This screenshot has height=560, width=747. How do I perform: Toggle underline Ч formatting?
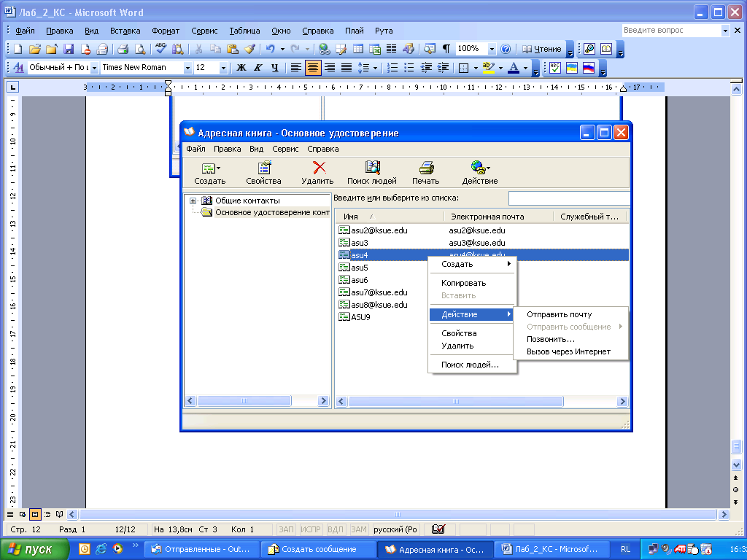(275, 68)
